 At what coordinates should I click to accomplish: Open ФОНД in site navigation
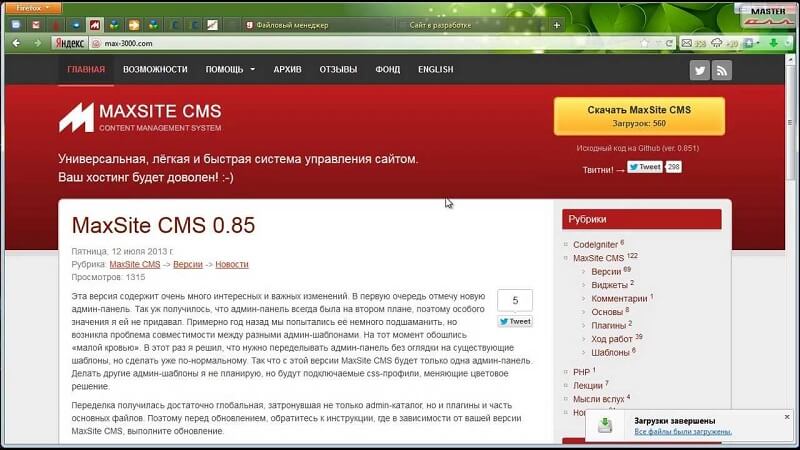tap(388, 69)
